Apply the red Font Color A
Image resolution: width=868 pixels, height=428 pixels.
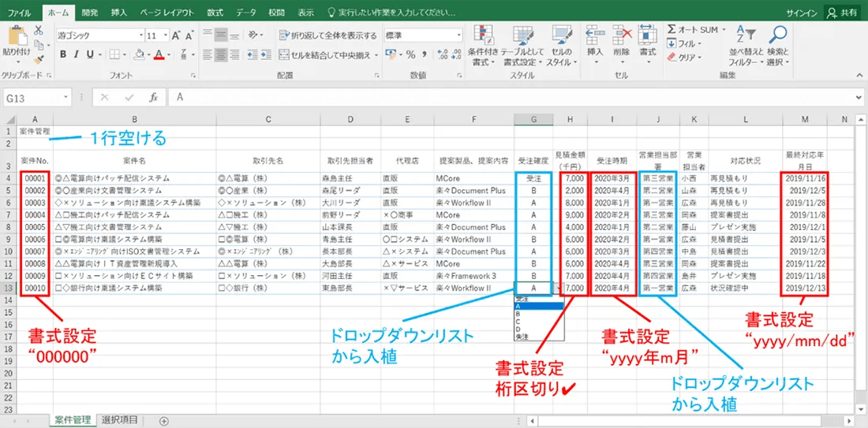click(159, 54)
